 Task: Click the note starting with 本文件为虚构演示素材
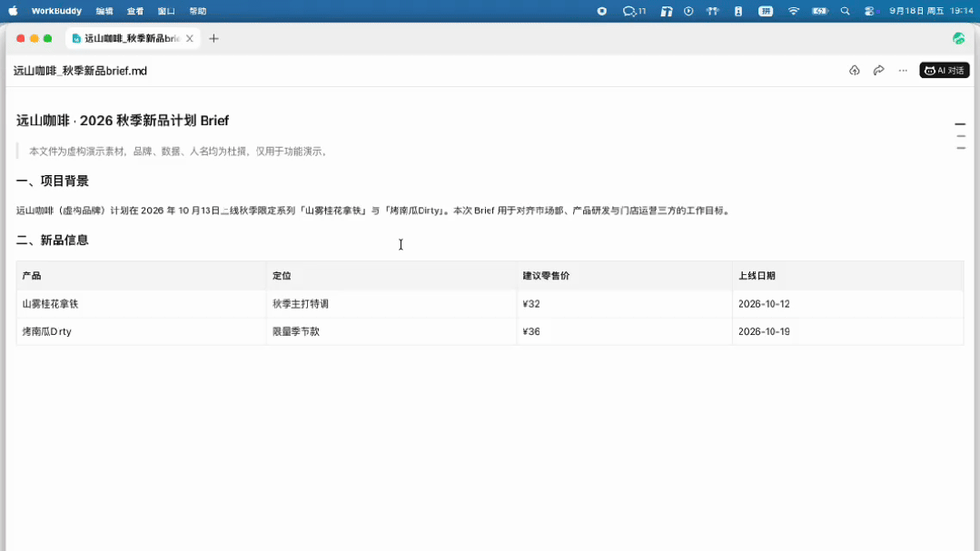pyautogui.click(x=179, y=152)
